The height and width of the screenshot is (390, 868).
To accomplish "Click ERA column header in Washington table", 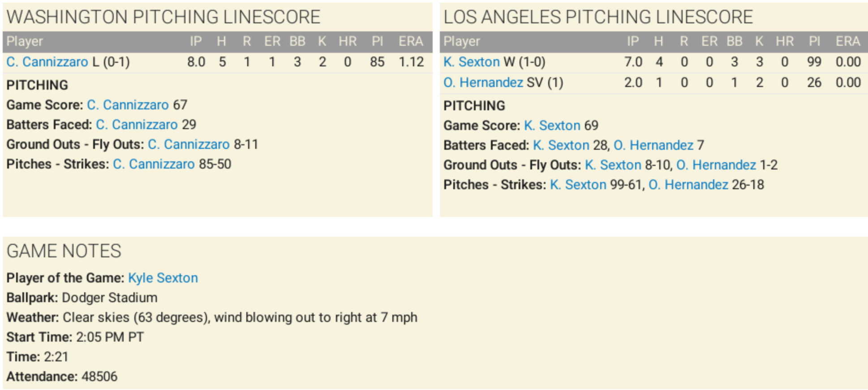I will point(411,42).
